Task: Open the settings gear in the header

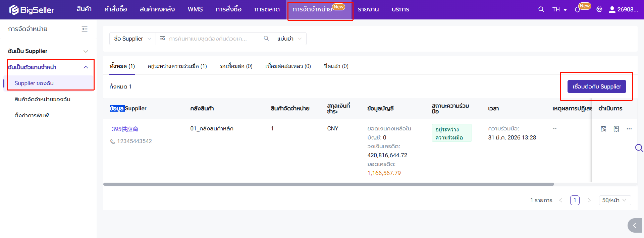Action: [x=599, y=9]
